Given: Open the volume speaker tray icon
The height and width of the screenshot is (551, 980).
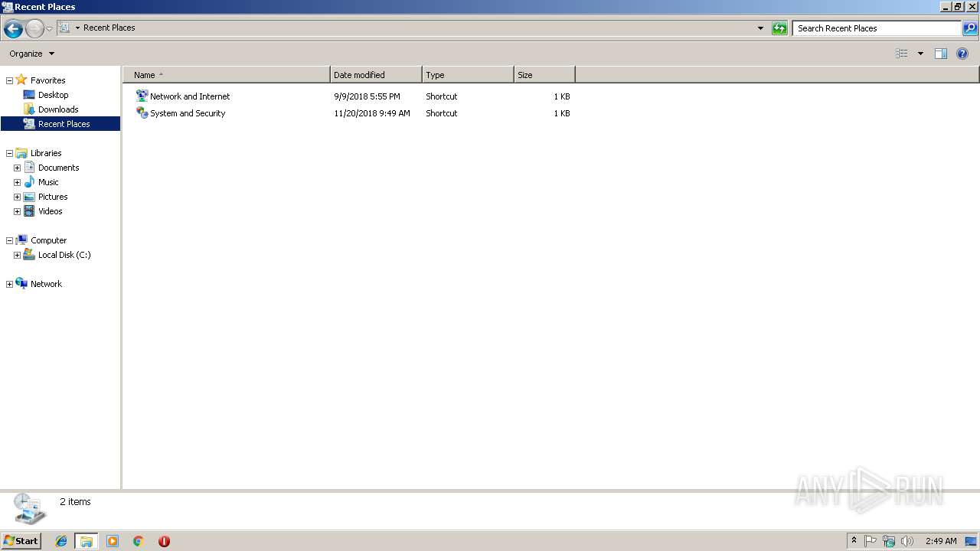Looking at the screenshot, I should pos(907,541).
